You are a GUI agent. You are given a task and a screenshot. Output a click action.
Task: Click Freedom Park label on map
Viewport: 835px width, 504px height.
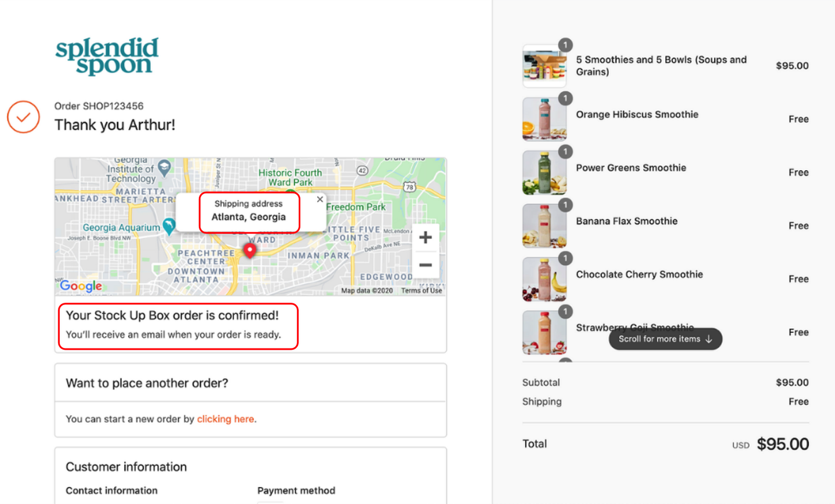point(355,207)
